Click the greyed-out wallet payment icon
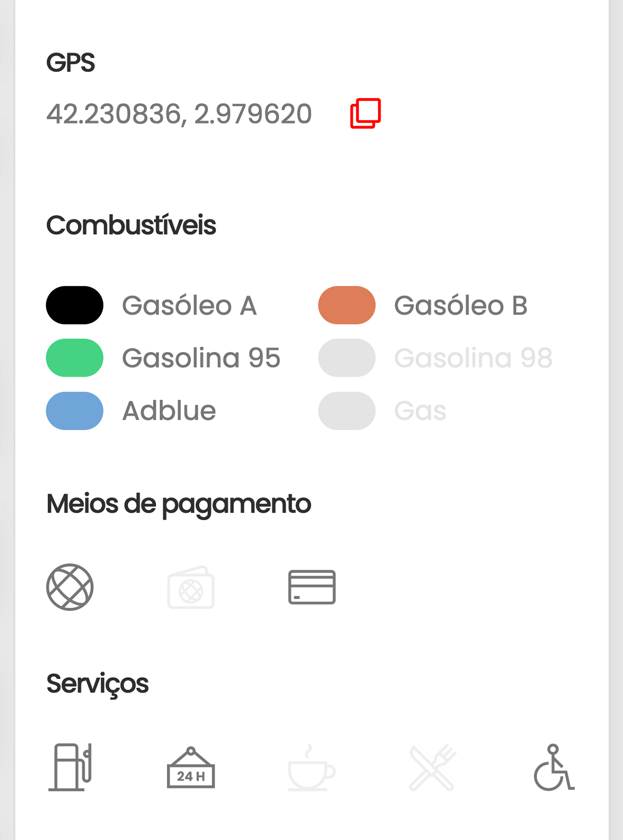Image resolution: width=623 pixels, height=840 pixels. [191, 587]
